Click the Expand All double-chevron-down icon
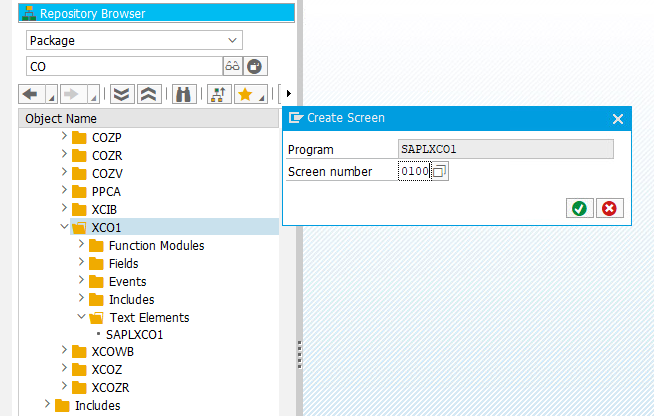The width and height of the screenshot is (654, 416). 122,95
